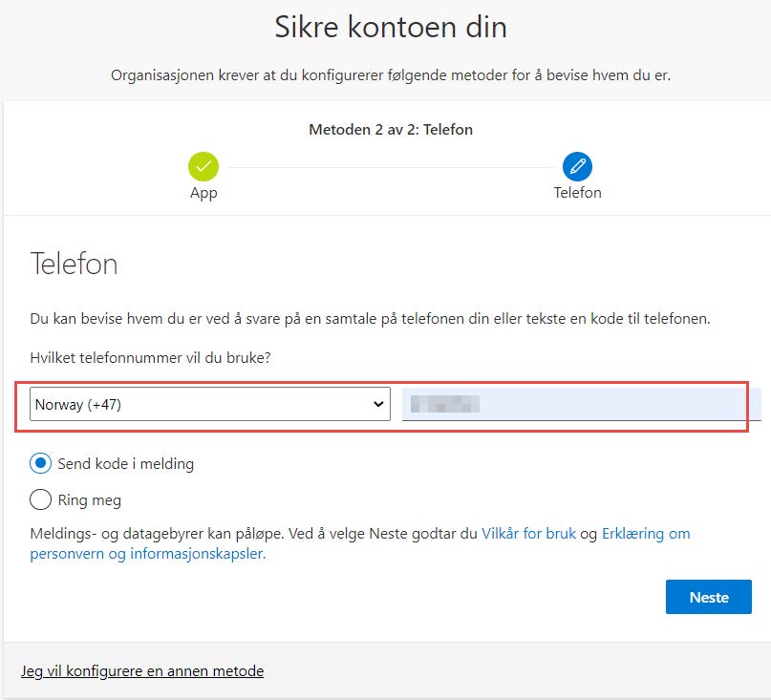Click the "Metoden 2 av 2: Telefon" text
771x700 pixels.
pyautogui.click(x=391, y=129)
